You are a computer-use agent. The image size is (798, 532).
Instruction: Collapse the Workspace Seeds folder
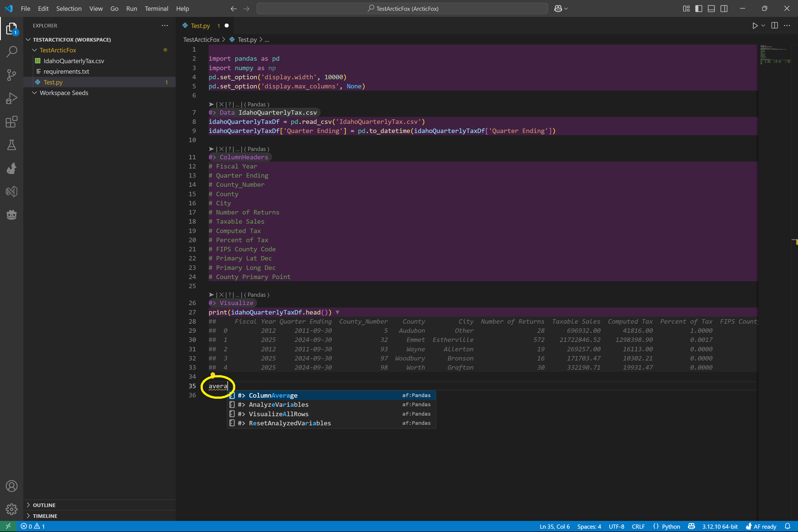(x=34, y=93)
